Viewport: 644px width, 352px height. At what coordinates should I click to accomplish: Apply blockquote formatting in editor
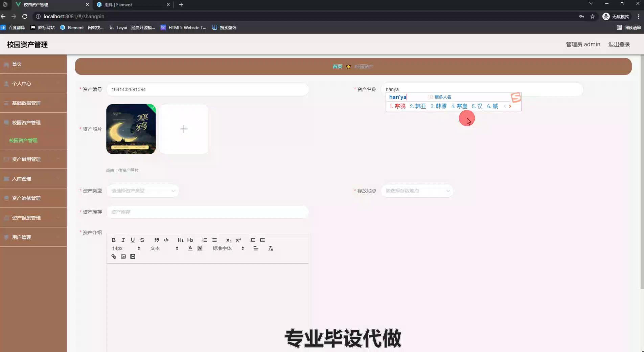coord(156,240)
